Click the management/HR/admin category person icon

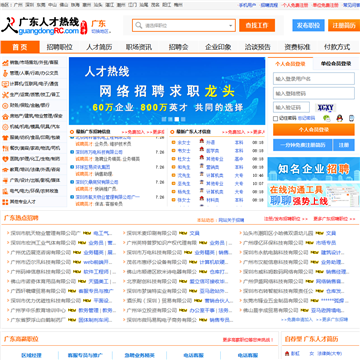click(x=5, y=73)
